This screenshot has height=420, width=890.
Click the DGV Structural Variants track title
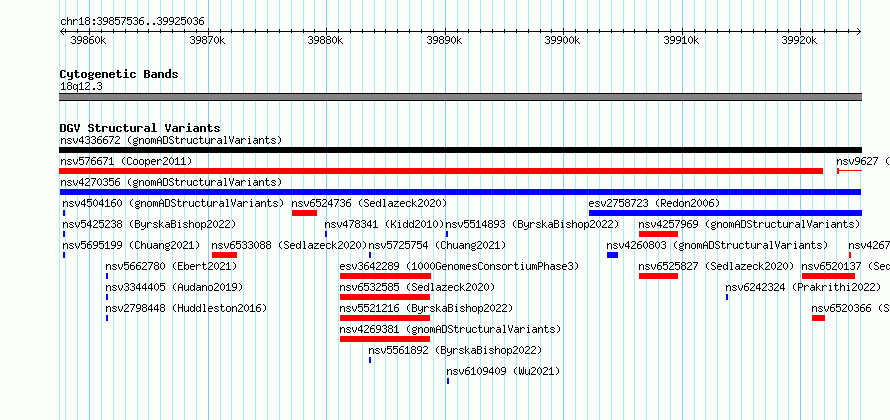(140, 128)
